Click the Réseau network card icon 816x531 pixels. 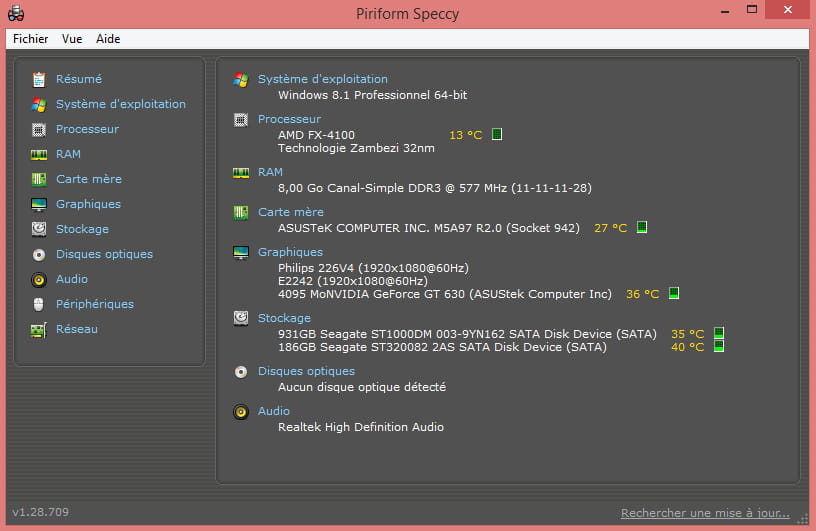pos(39,329)
